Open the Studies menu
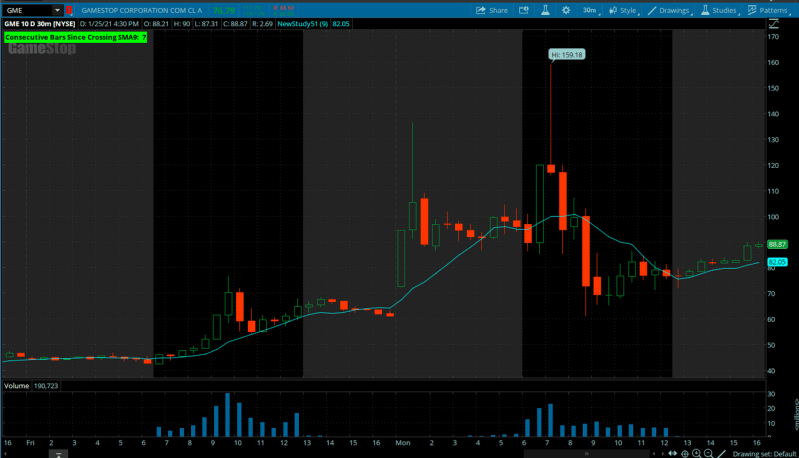 point(719,10)
